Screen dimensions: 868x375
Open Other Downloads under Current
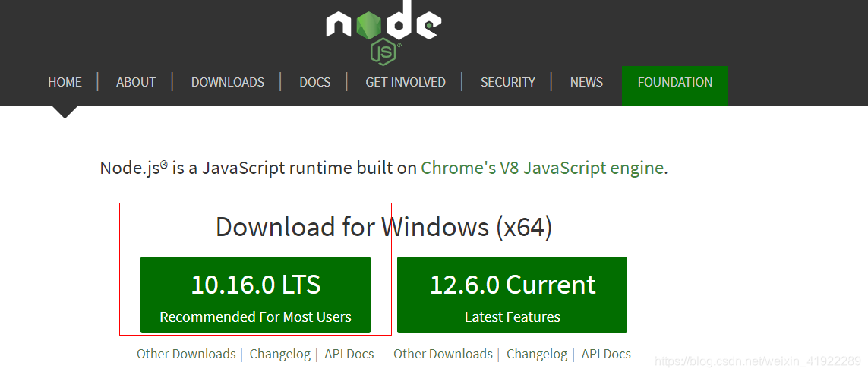[x=443, y=354]
